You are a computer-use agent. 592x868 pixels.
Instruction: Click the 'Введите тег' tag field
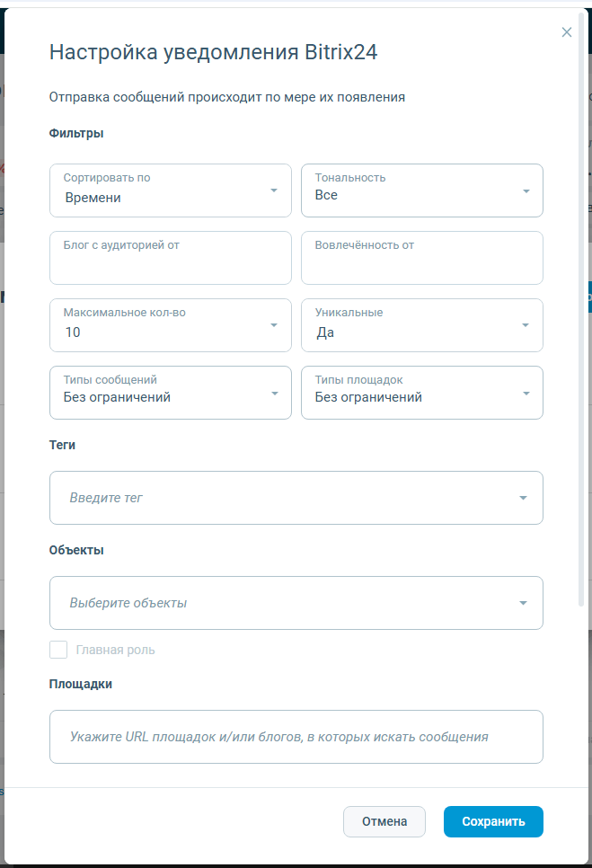278,498
